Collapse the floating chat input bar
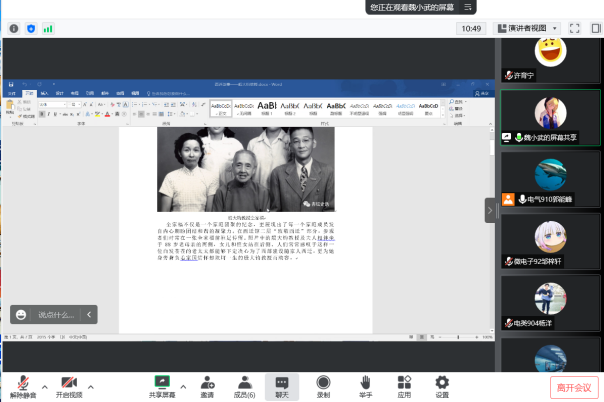This screenshot has width=604, height=402. [89, 315]
